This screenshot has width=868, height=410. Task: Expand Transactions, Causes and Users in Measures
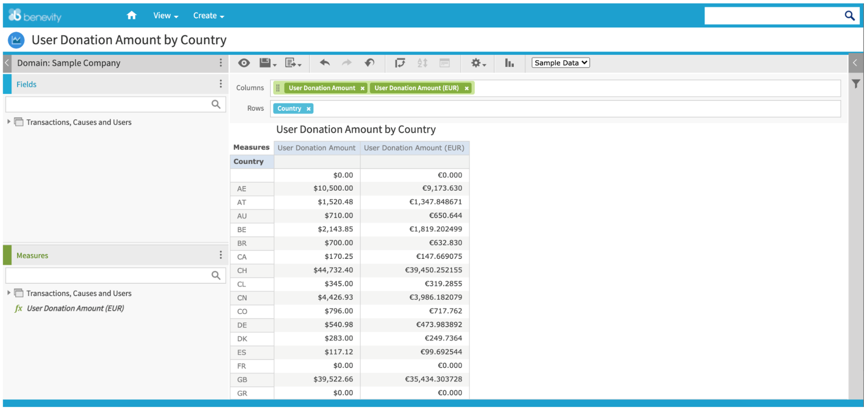tap(9, 293)
